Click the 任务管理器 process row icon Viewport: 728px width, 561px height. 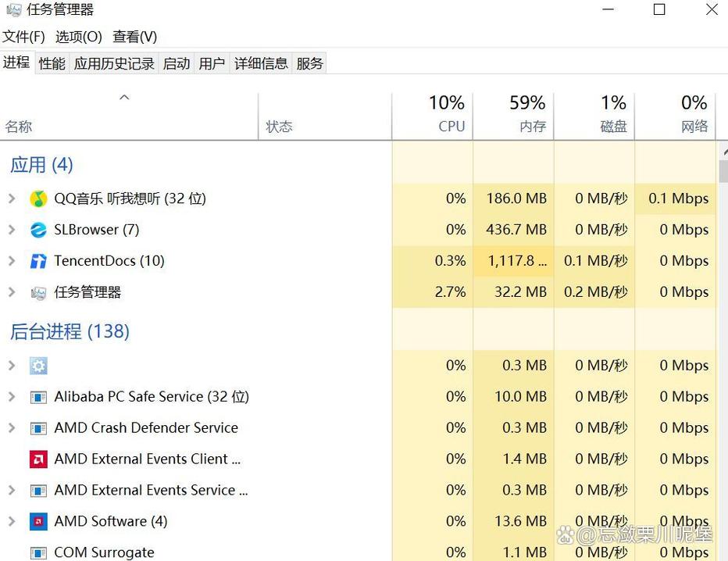click(x=38, y=292)
